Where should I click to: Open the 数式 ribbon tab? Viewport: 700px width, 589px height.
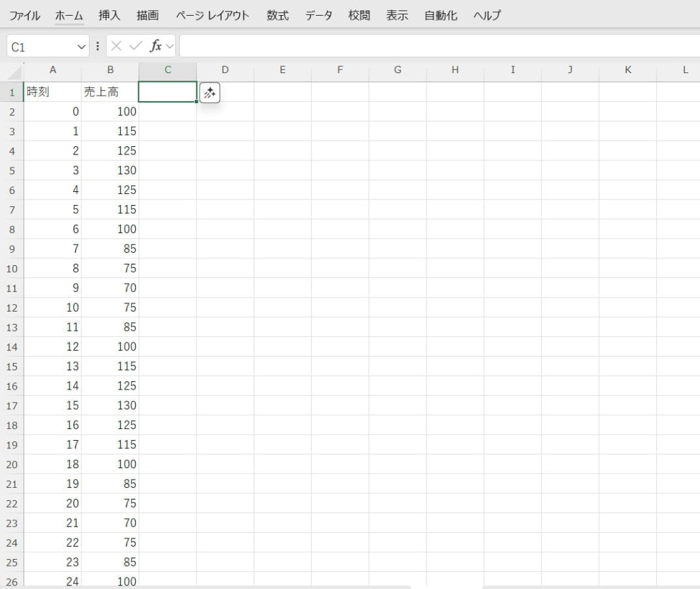(278, 15)
